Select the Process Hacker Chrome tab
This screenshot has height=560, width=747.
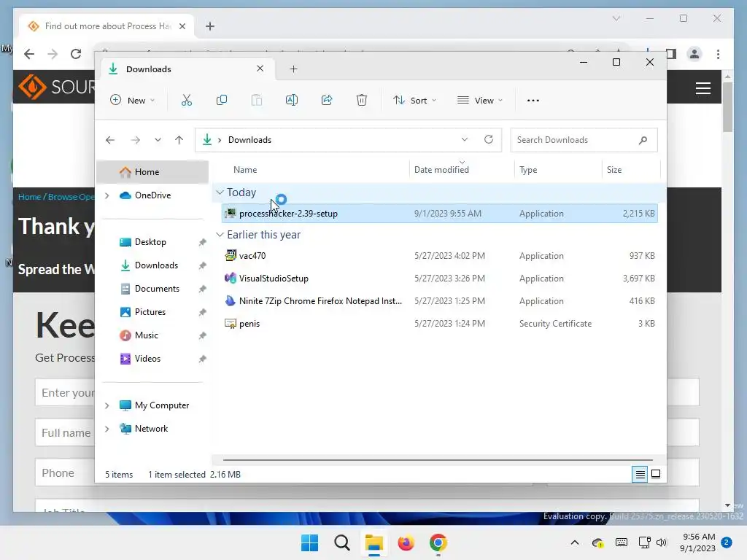[x=107, y=26]
